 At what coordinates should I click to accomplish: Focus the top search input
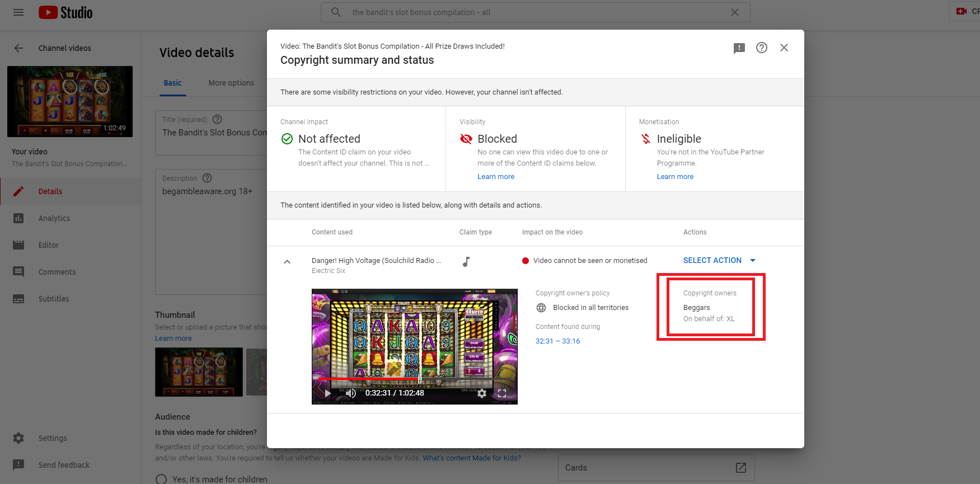click(536, 12)
